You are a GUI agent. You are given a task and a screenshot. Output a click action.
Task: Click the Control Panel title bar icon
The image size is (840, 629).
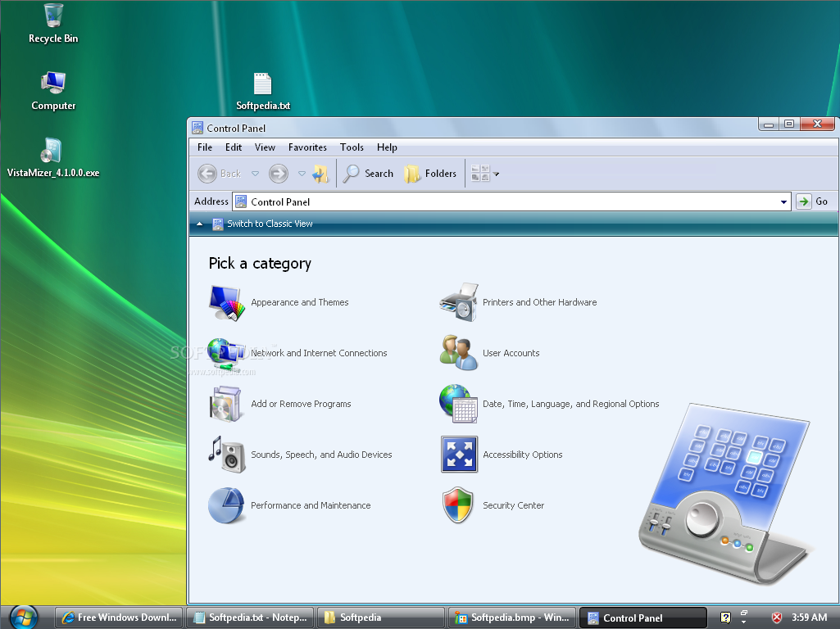click(198, 128)
